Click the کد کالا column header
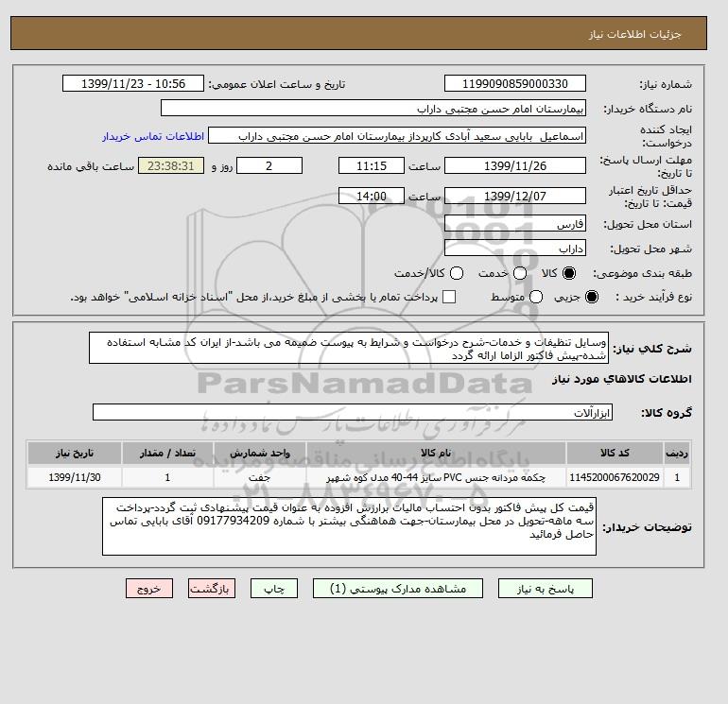The width and height of the screenshot is (728, 704). (615, 453)
